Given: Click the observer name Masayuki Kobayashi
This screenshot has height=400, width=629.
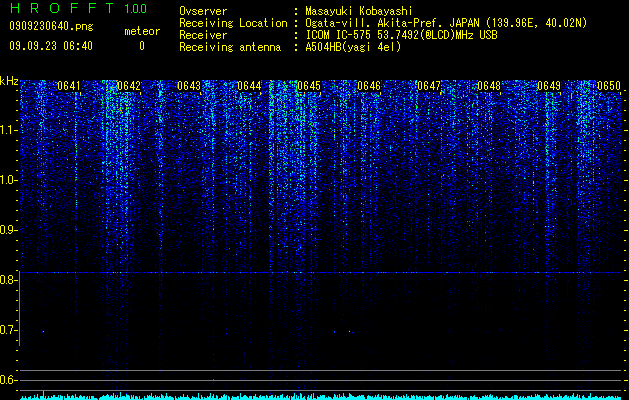Looking at the screenshot, I should 359,11.
